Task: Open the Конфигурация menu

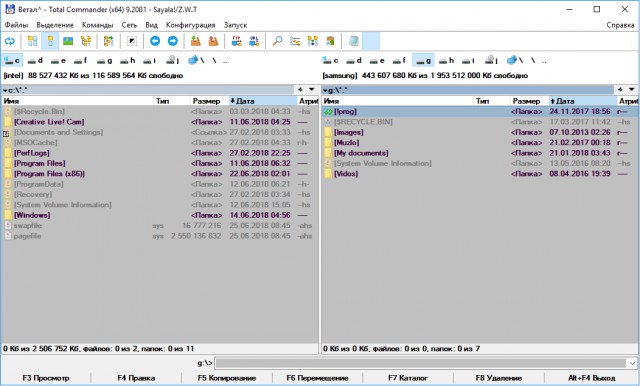Action: (191, 25)
